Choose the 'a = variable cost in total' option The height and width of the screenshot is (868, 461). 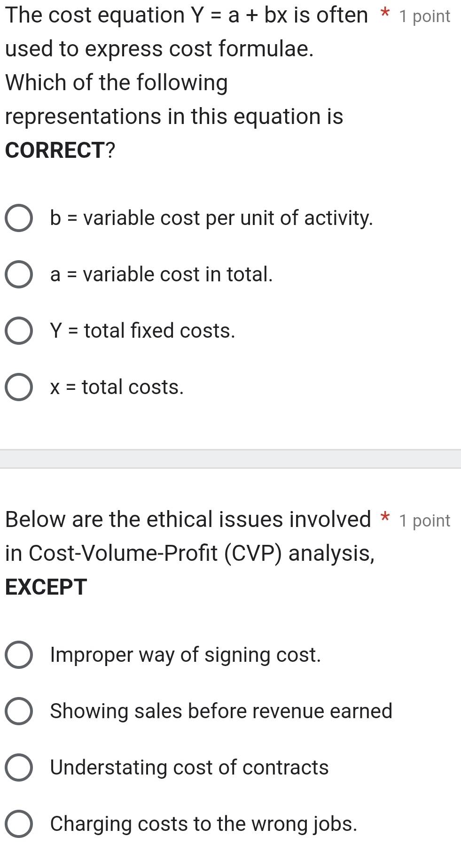pos(19,275)
